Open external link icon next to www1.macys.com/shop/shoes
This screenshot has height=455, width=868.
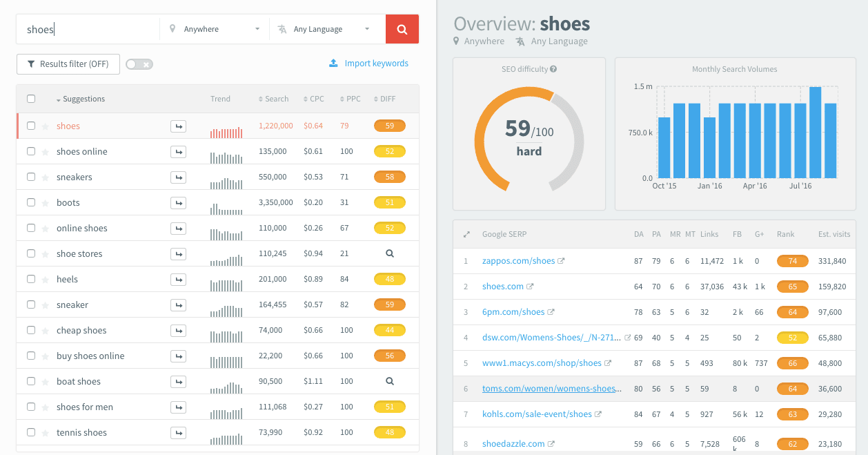click(x=608, y=363)
